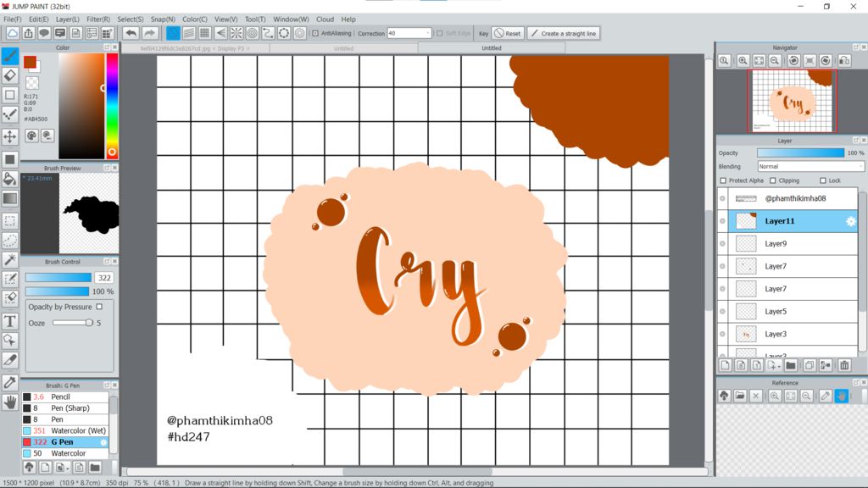Click Create a straight line button
This screenshot has height=488, width=868.
tap(563, 33)
